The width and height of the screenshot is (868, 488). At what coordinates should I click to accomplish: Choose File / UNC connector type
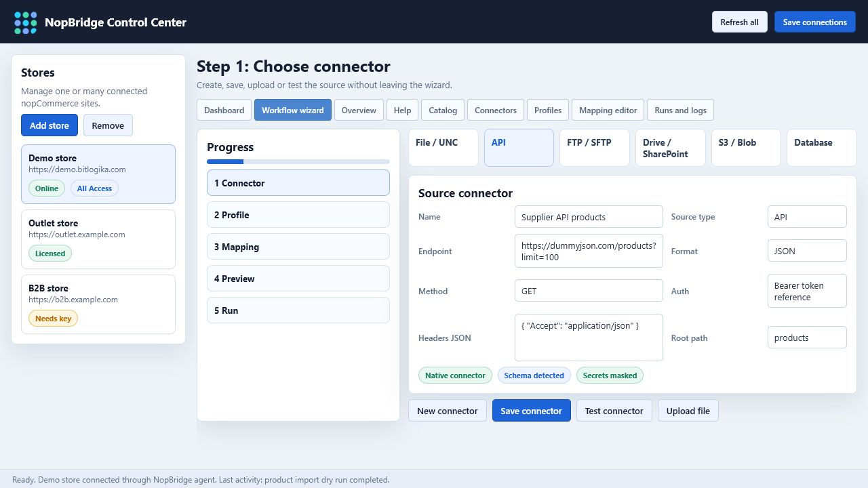pos(443,148)
